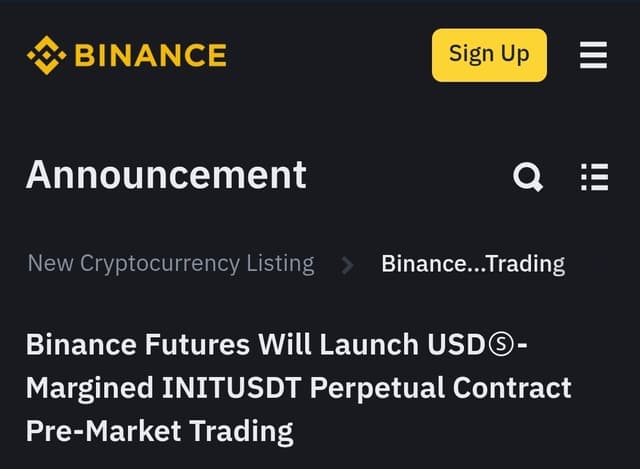
Task: Tap the yellow Sign Up button
Action: [489, 55]
